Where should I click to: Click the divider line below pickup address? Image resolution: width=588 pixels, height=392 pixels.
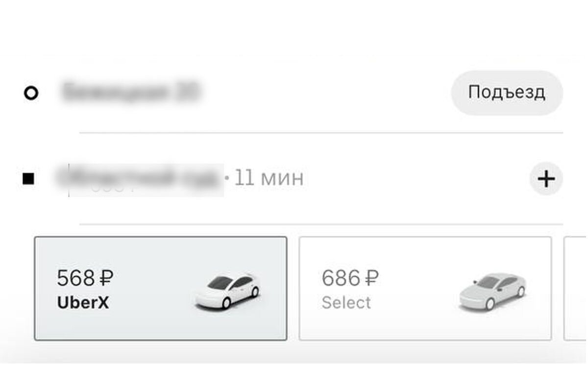pos(321,133)
